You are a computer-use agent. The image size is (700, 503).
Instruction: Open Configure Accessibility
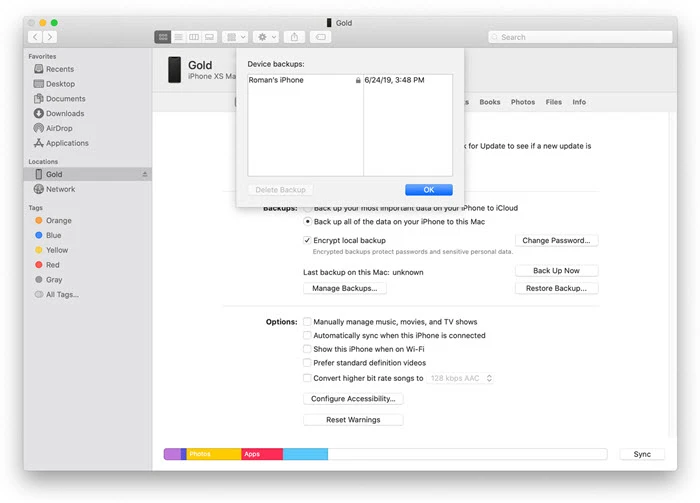[x=353, y=399]
